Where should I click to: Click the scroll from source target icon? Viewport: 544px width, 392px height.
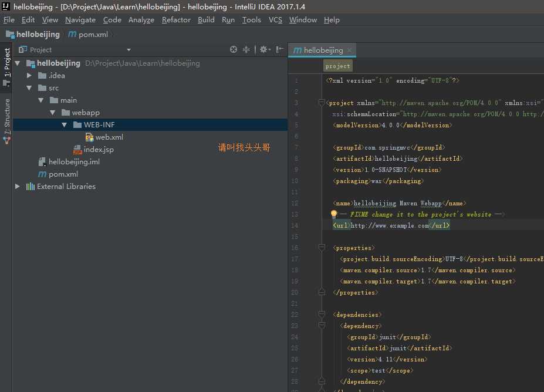pos(234,50)
